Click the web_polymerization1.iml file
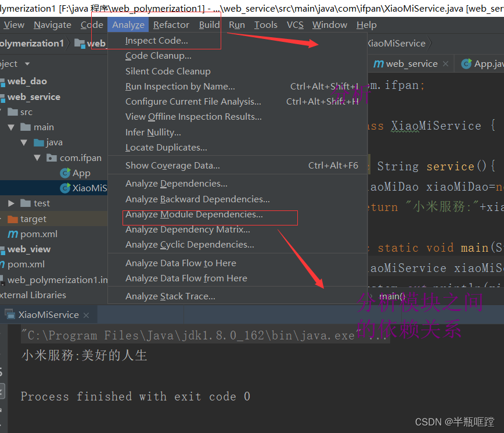This screenshot has width=504, height=433. click(x=55, y=279)
